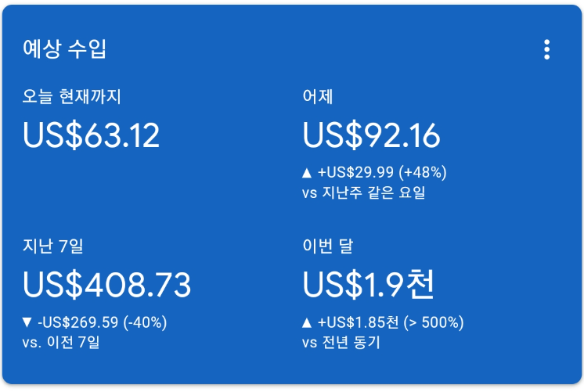Image resolution: width=584 pixels, height=392 pixels.
Task: Click the 예상 수입 card title
Action: (64, 49)
